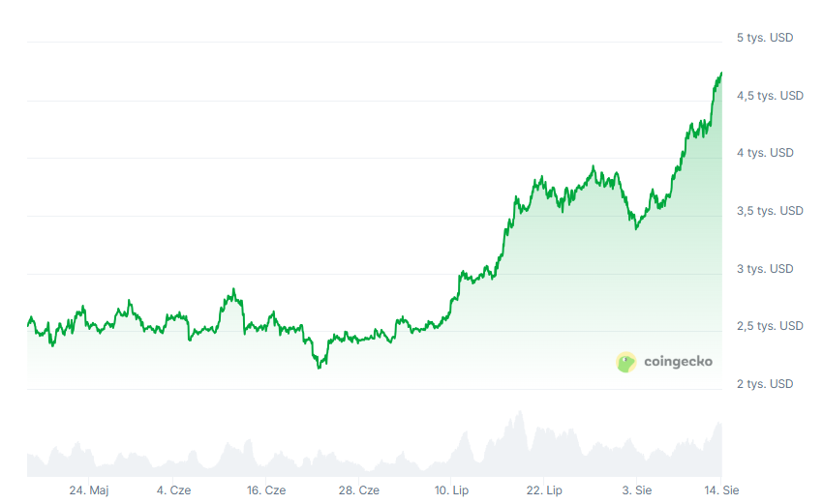Click the 5 tys. USD axis label
The height and width of the screenshot is (504, 823).
pos(765,38)
